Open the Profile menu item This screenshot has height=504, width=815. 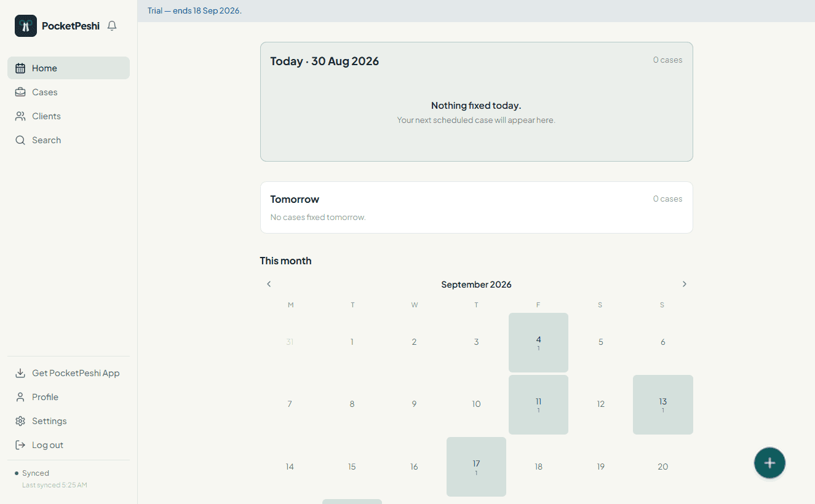click(x=68, y=397)
